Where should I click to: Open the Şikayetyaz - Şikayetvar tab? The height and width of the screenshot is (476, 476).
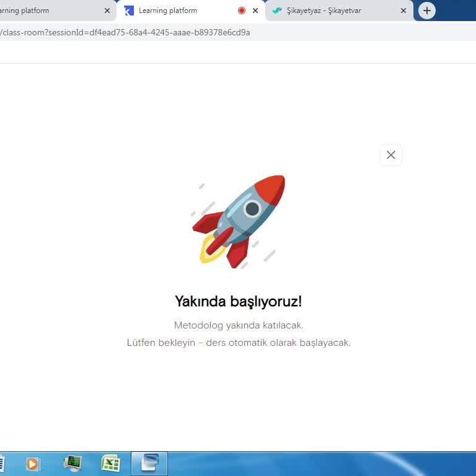point(339,11)
